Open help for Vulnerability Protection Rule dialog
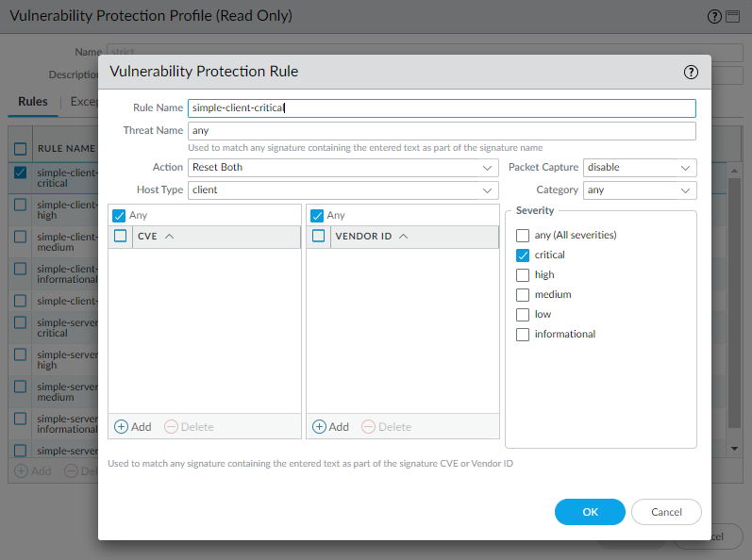This screenshot has height=560, width=752. [x=691, y=72]
